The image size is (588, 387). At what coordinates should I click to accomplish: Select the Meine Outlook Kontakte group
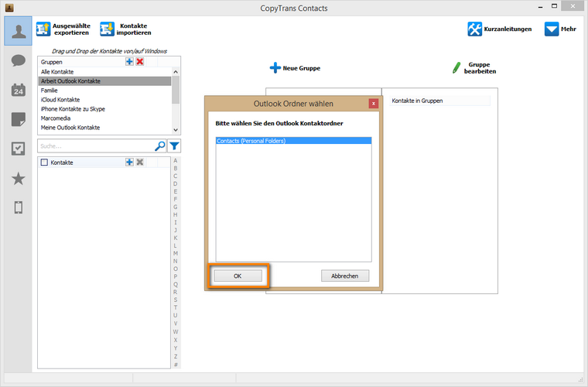(x=104, y=128)
